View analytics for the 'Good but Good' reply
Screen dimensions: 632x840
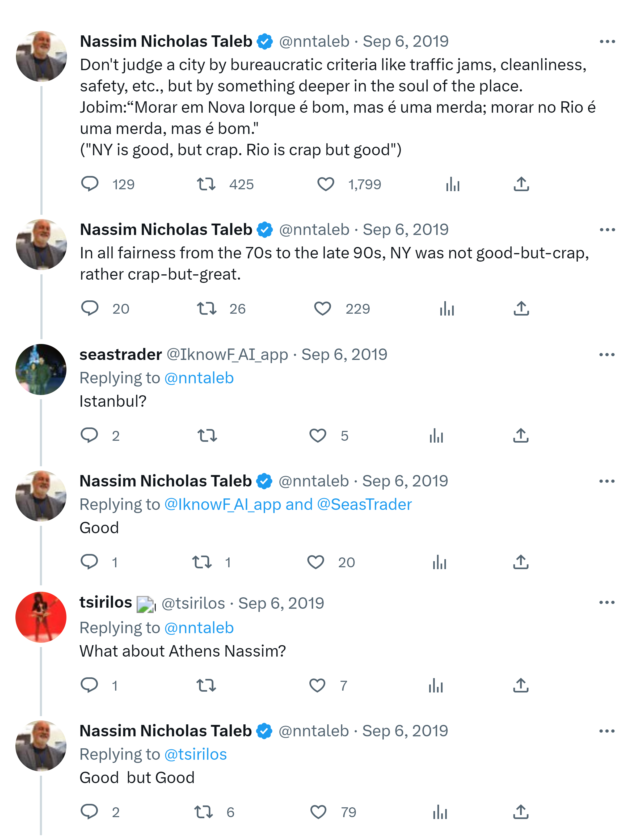(x=440, y=812)
